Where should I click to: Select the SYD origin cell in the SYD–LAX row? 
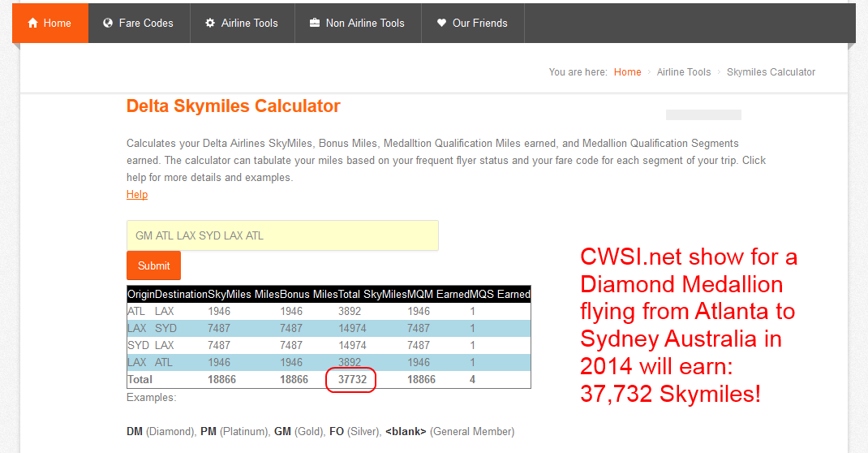[139, 345]
